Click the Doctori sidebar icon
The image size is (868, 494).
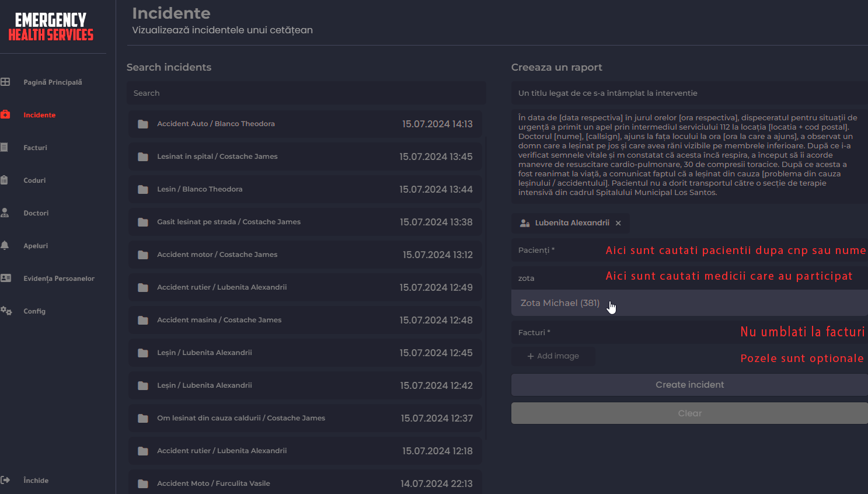(x=5, y=213)
